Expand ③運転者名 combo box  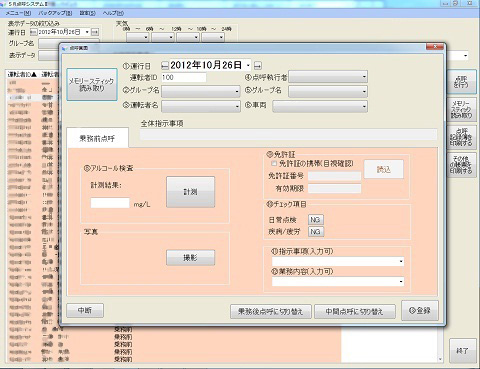point(201,106)
